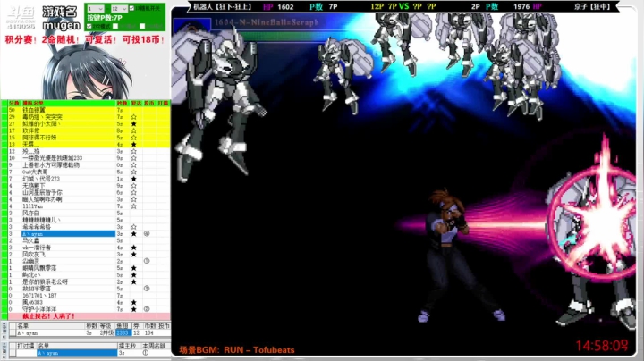Click the hollow star in the score 29 row

point(133,117)
